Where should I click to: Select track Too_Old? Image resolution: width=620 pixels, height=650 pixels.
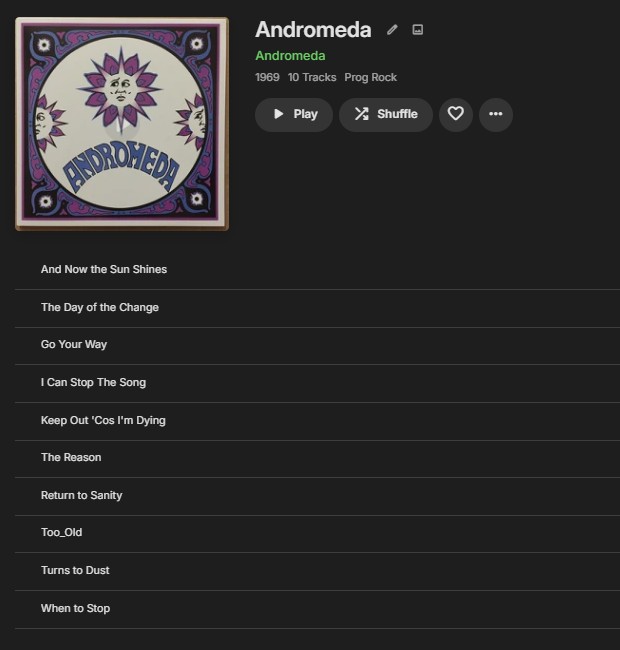(317, 533)
